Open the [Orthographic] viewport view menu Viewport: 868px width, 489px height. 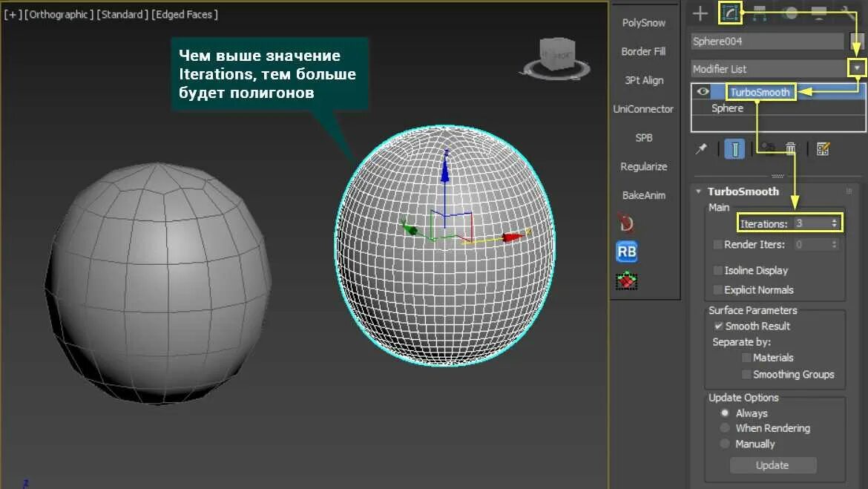click(x=59, y=14)
